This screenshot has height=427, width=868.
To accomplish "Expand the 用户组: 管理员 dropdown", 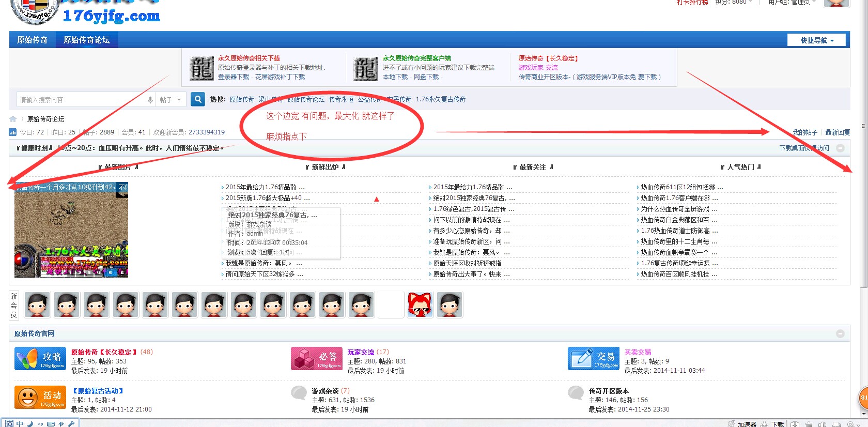I will click(792, 3).
